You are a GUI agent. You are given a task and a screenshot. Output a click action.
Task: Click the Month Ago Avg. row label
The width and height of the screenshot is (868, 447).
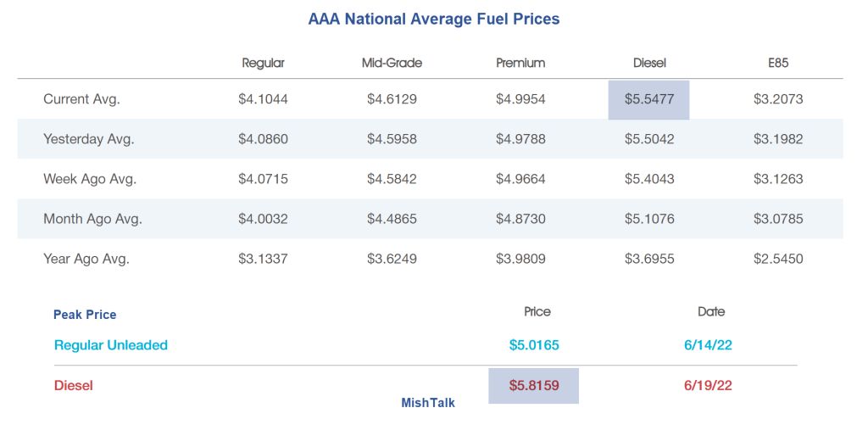pos(92,219)
